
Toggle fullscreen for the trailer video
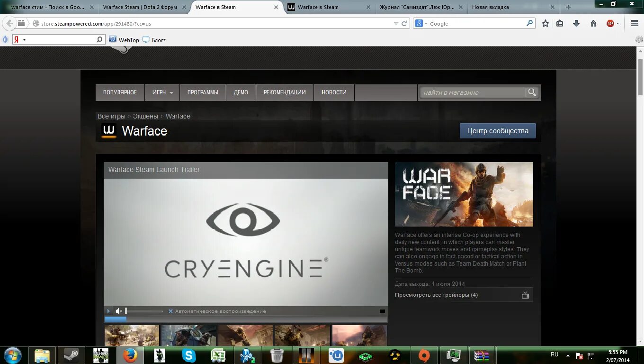[x=382, y=311]
